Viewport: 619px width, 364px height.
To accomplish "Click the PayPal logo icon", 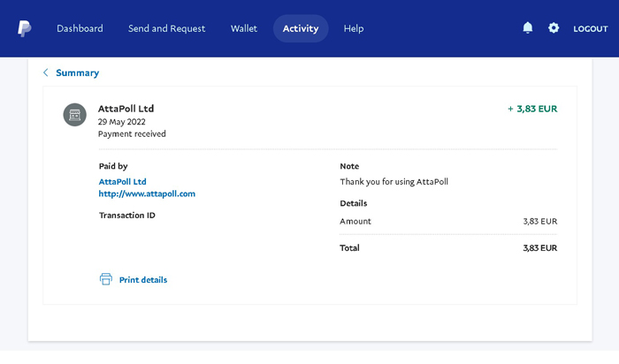I will point(25,28).
